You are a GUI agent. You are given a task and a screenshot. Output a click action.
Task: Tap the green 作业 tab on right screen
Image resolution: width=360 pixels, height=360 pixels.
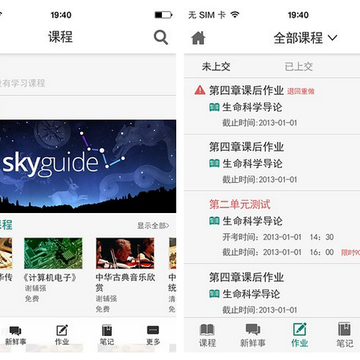point(299,335)
